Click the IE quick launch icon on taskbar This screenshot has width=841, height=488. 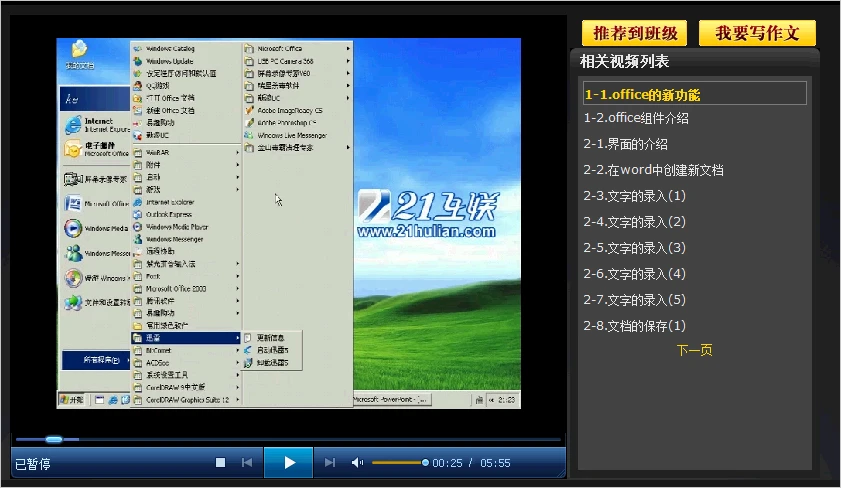113,400
